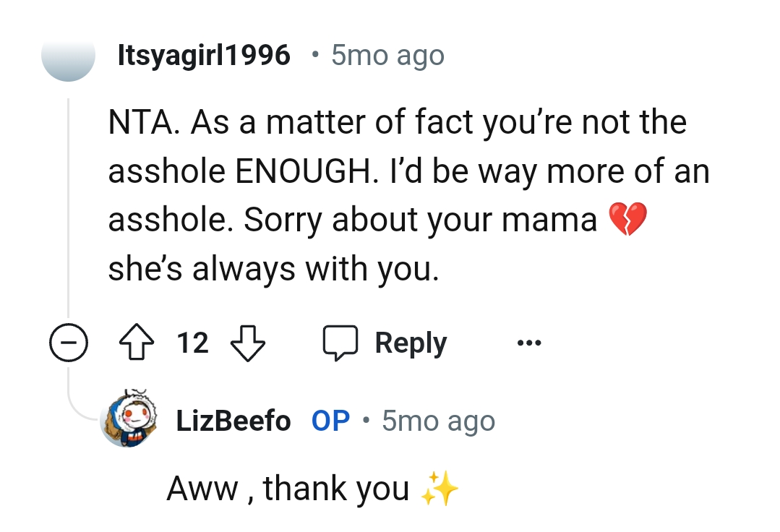Open LizBeefo's username link
The image size is (780, 532).
point(233,420)
